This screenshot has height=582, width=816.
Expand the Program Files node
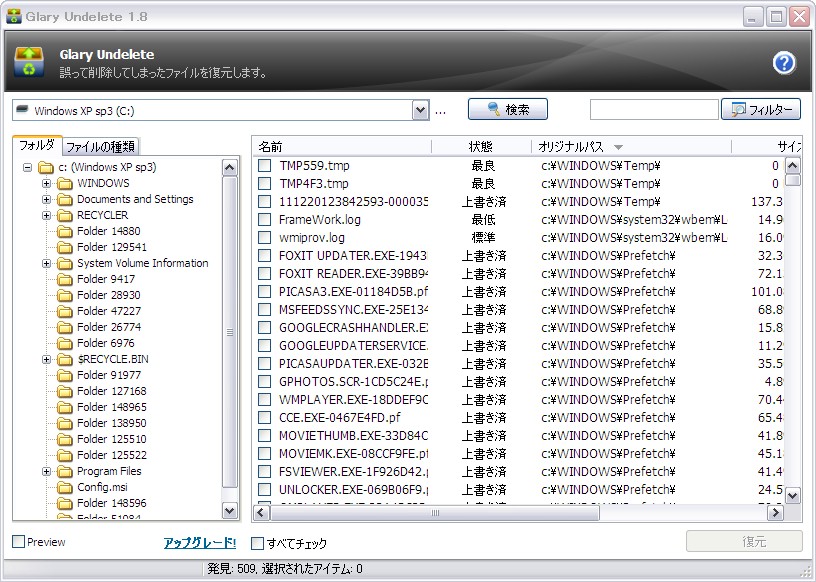(46, 471)
